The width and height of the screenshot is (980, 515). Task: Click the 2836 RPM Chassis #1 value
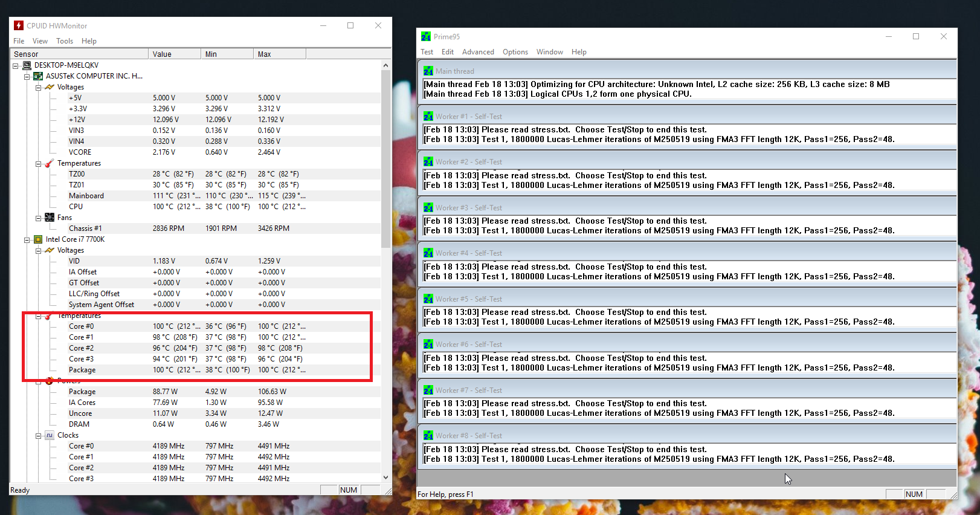169,228
